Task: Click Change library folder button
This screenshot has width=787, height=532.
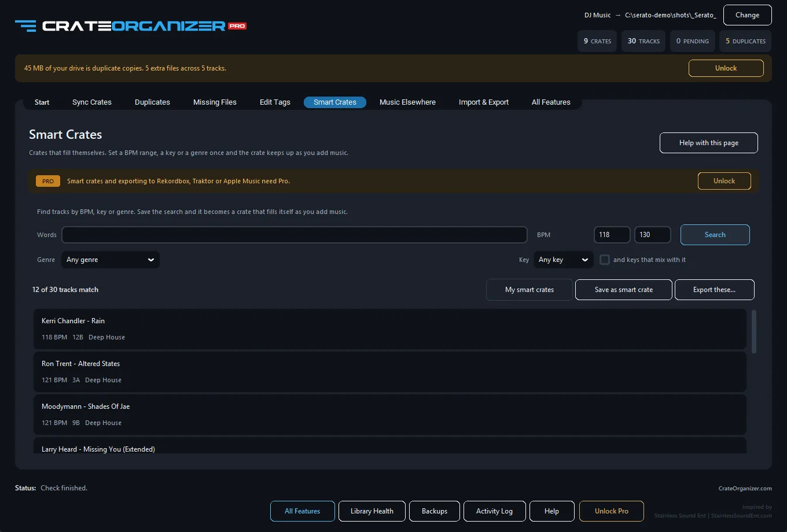Action: click(x=747, y=15)
